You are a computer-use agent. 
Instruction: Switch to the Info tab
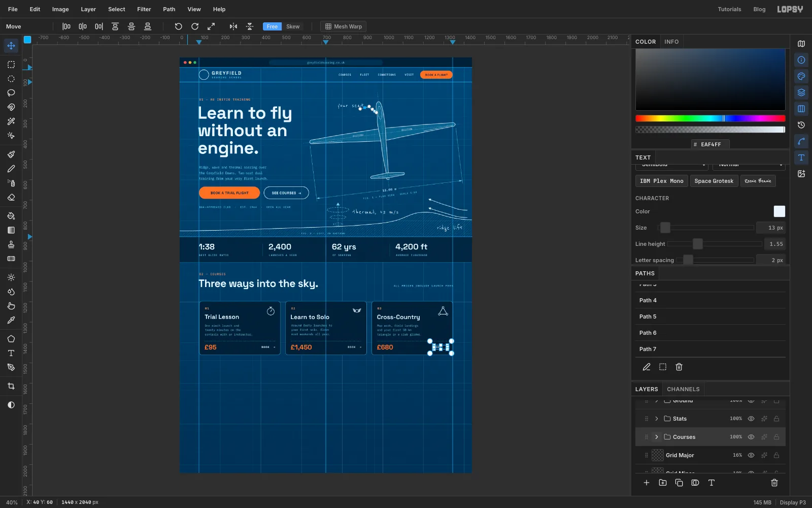[x=671, y=42]
